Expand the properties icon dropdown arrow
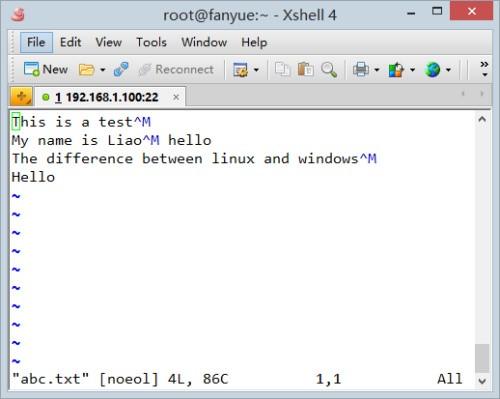The image size is (500, 399). tap(256, 70)
